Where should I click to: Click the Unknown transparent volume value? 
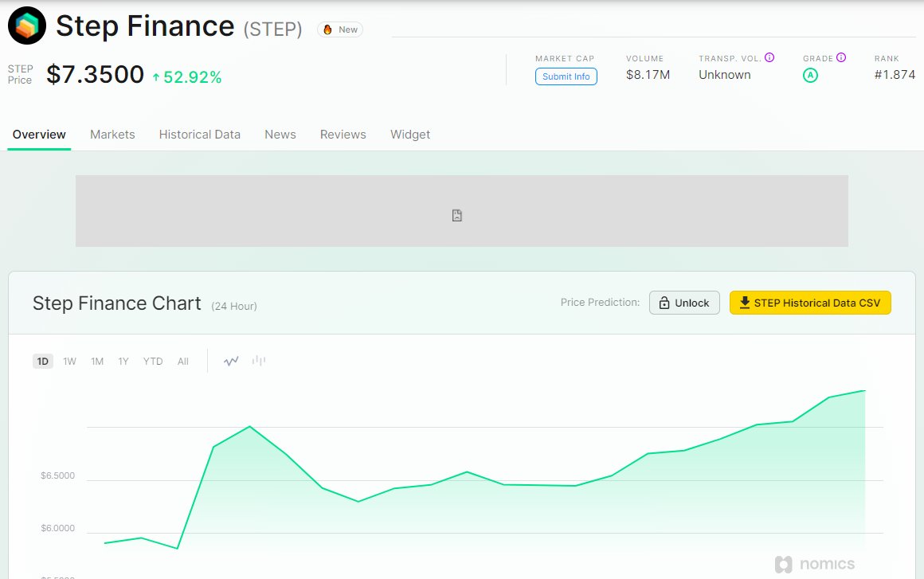click(x=725, y=75)
